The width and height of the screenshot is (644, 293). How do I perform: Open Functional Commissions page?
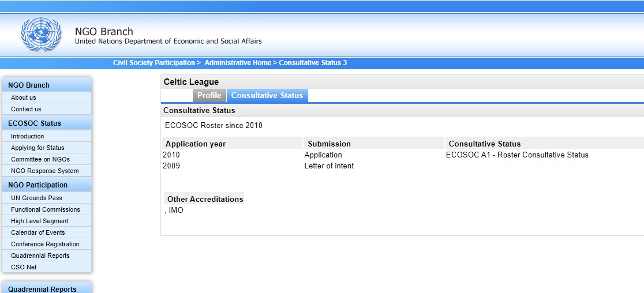pos(47,209)
